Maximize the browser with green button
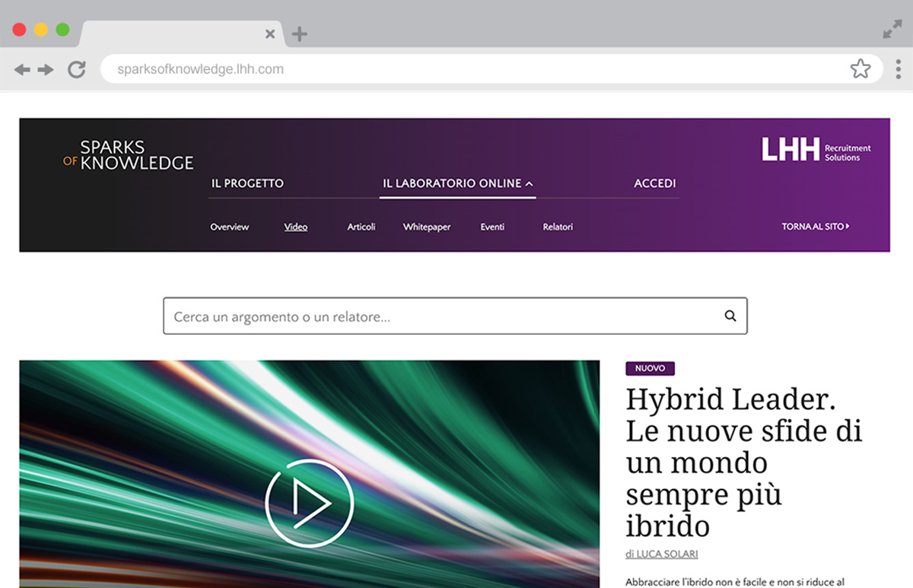The image size is (913, 588). (x=62, y=30)
